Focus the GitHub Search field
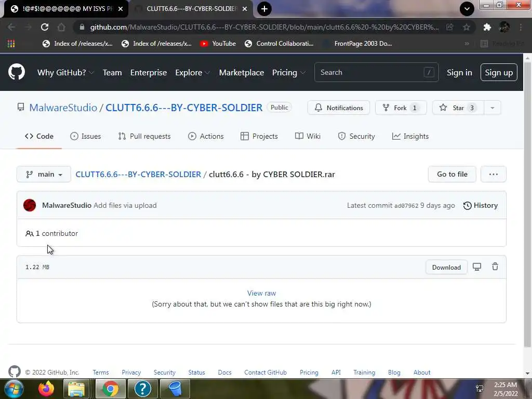The height and width of the screenshot is (399, 532). pyautogui.click(x=376, y=72)
